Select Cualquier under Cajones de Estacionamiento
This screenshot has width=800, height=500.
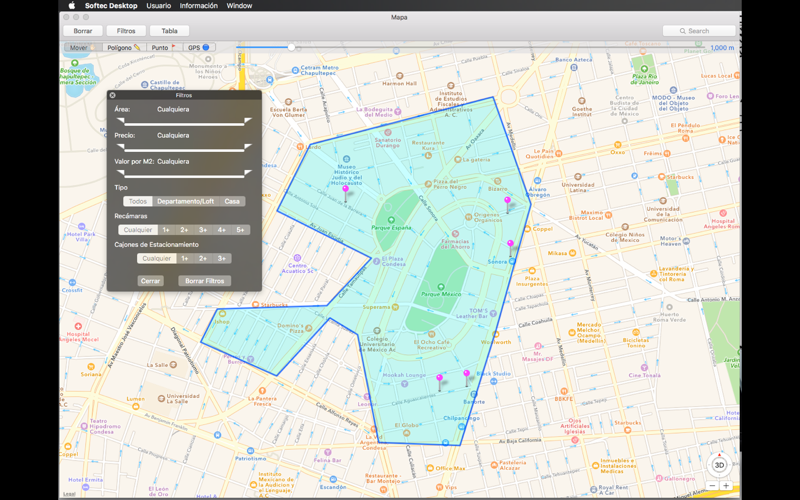tap(157, 258)
